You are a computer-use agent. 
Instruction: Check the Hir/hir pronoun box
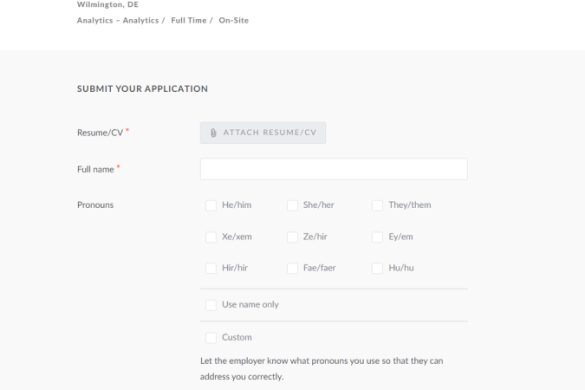(211, 268)
